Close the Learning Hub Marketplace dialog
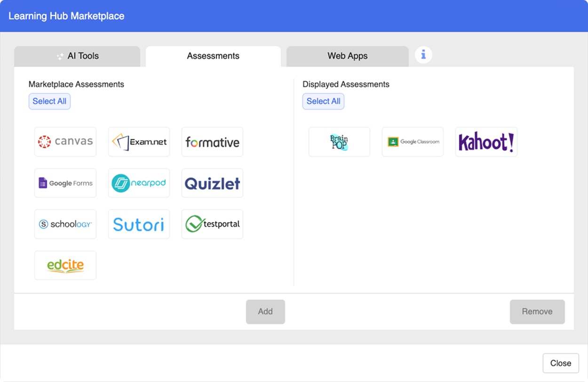The image size is (588, 382). pyautogui.click(x=561, y=363)
